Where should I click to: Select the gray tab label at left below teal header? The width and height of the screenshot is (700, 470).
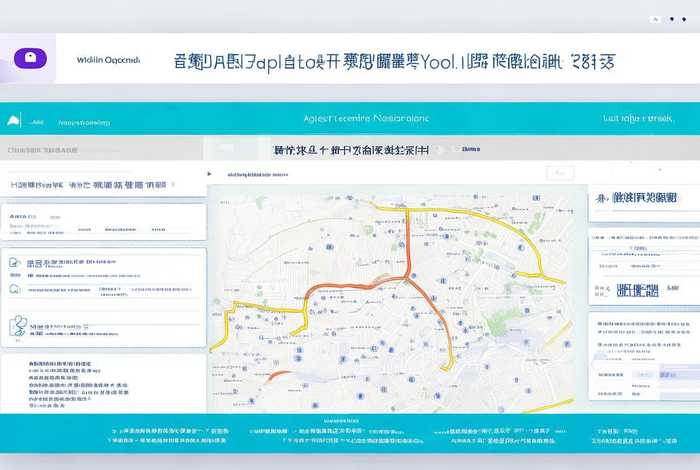point(43,150)
